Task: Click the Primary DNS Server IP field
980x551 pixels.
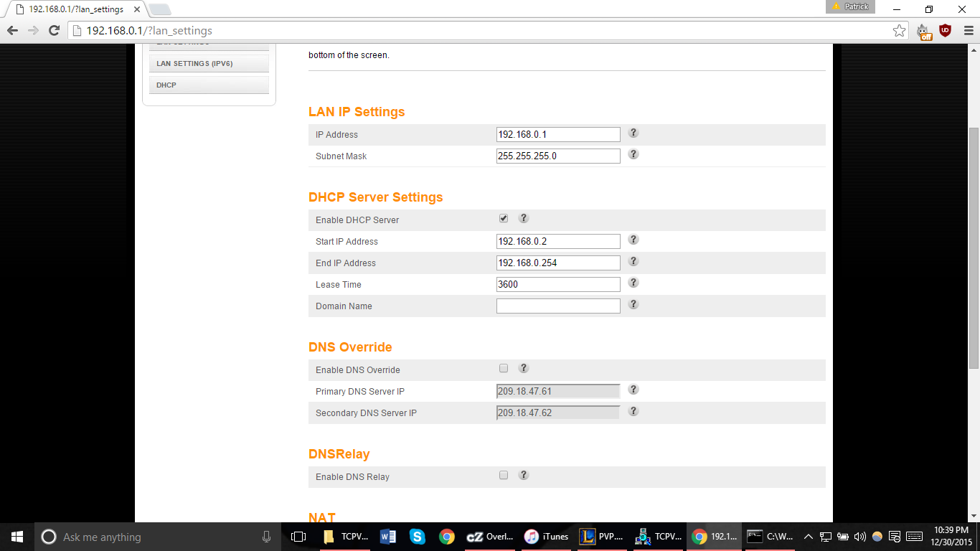Action: (x=558, y=391)
